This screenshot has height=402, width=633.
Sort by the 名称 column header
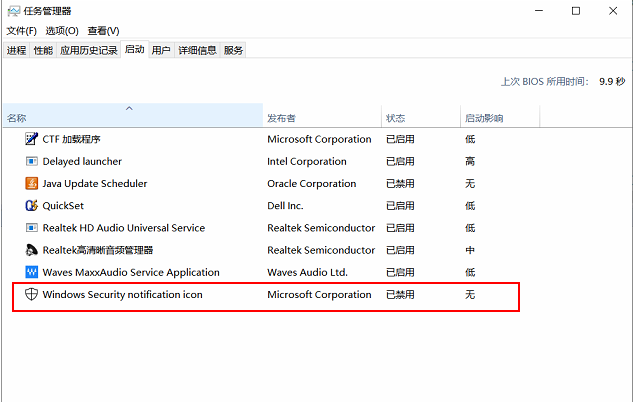(x=133, y=115)
